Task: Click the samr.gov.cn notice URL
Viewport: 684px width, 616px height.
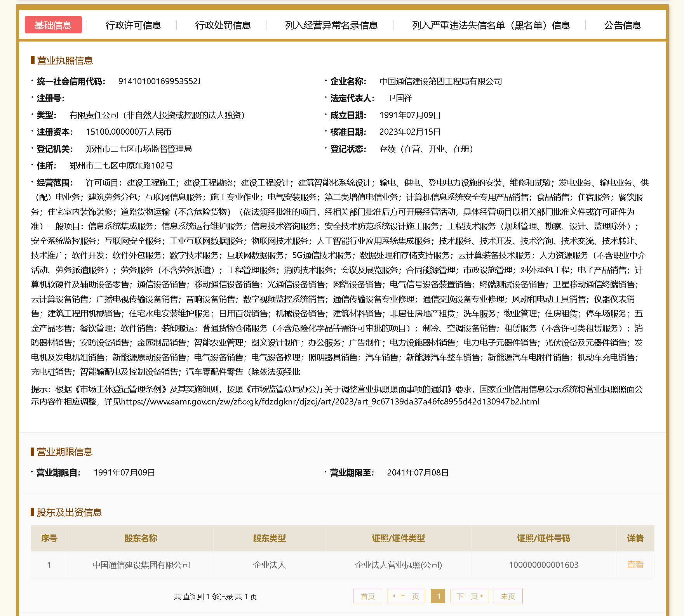Action: click(331, 402)
